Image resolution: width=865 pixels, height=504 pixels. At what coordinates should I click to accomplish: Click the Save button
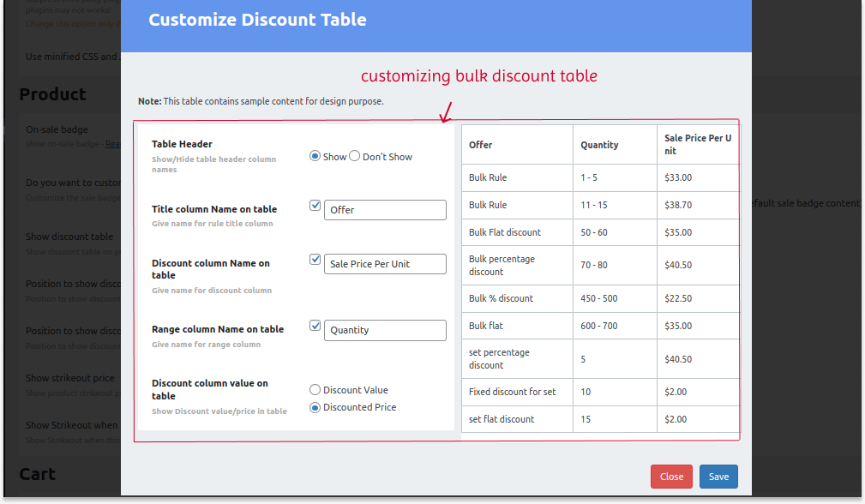click(x=718, y=477)
